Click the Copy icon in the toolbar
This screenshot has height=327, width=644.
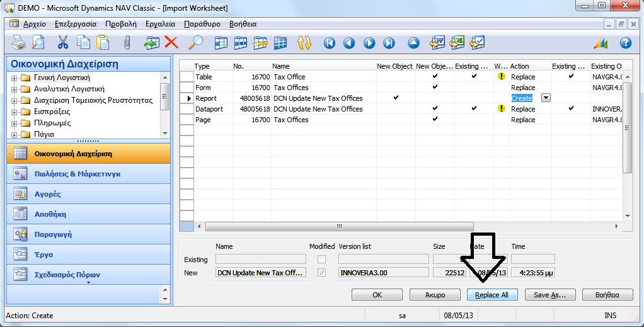(83, 42)
